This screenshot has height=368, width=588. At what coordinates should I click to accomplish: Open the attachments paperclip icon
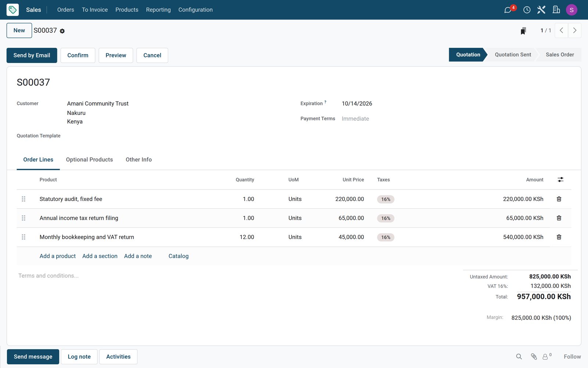coord(534,357)
